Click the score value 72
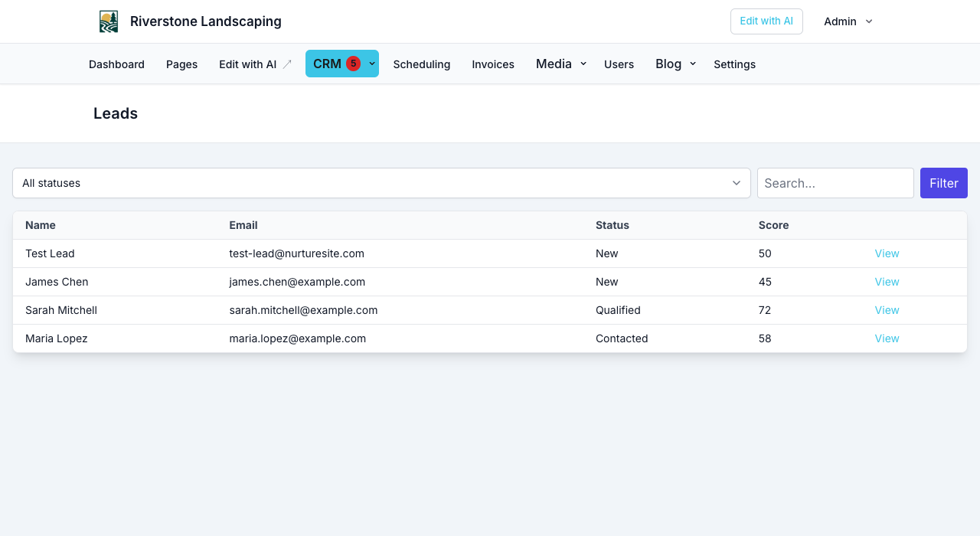The width and height of the screenshot is (980, 536). (765, 310)
